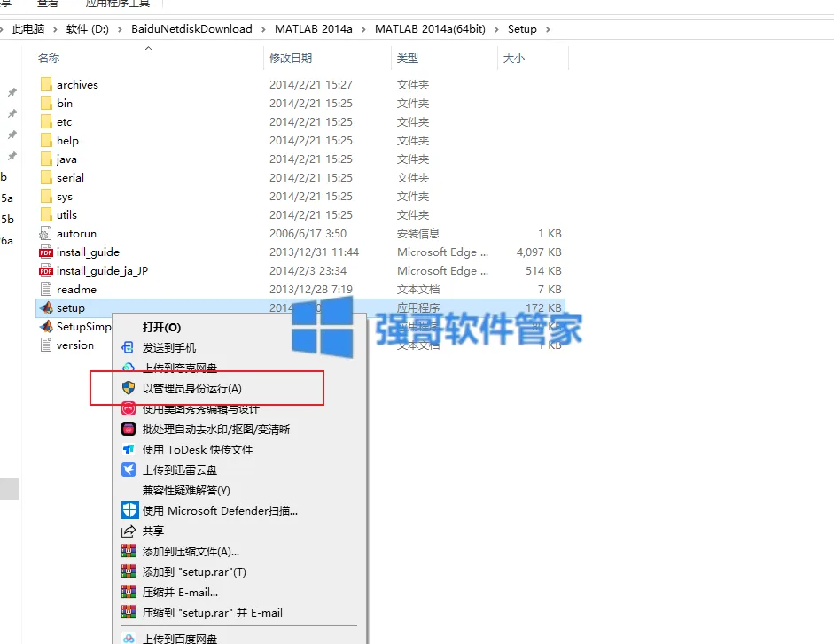Click the Microsoft Defender shield icon
834x644 pixels.
click(129, 510)
